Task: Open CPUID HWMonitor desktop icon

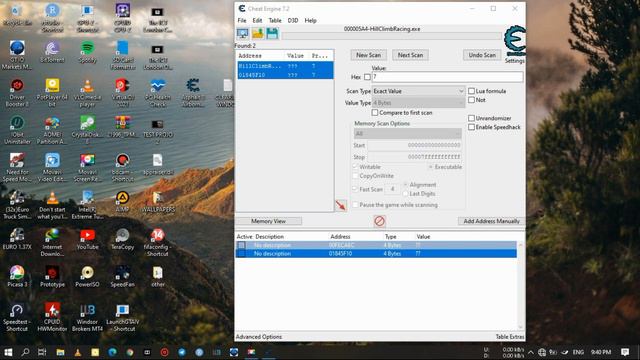Action: click(x=52, y=317)
